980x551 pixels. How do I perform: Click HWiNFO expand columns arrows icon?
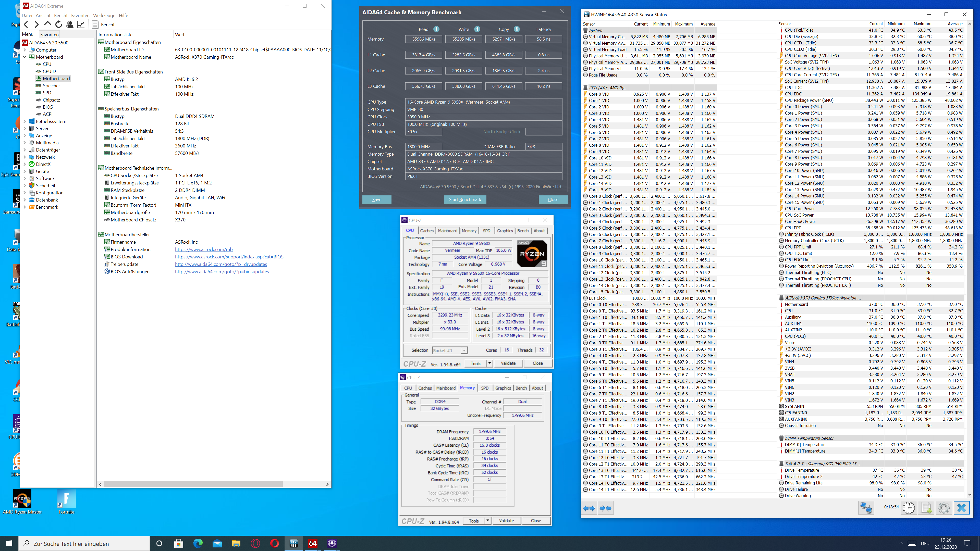(589, 508)
